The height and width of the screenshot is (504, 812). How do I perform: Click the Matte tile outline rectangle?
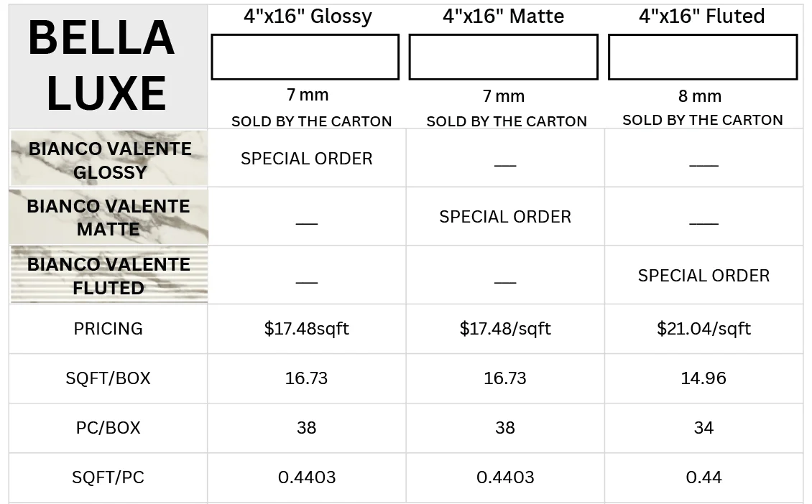coord(503,57)
